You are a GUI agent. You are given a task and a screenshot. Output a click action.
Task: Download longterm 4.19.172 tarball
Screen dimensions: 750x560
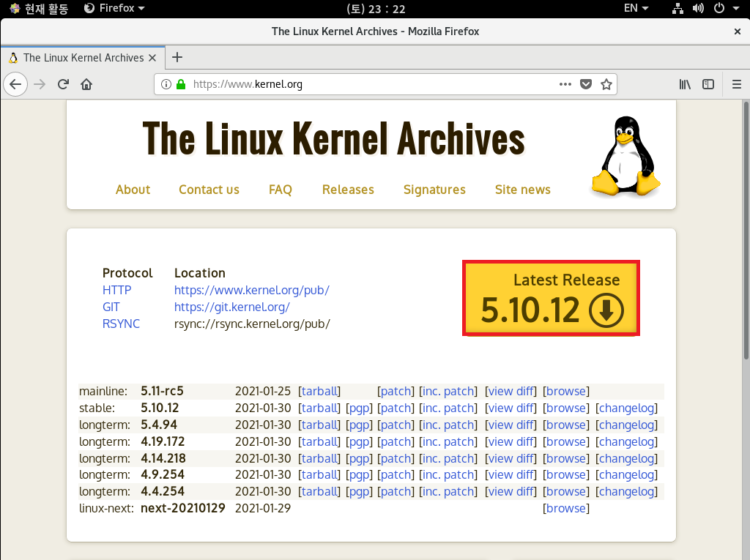pyautogui.click(x=319, y=441)
